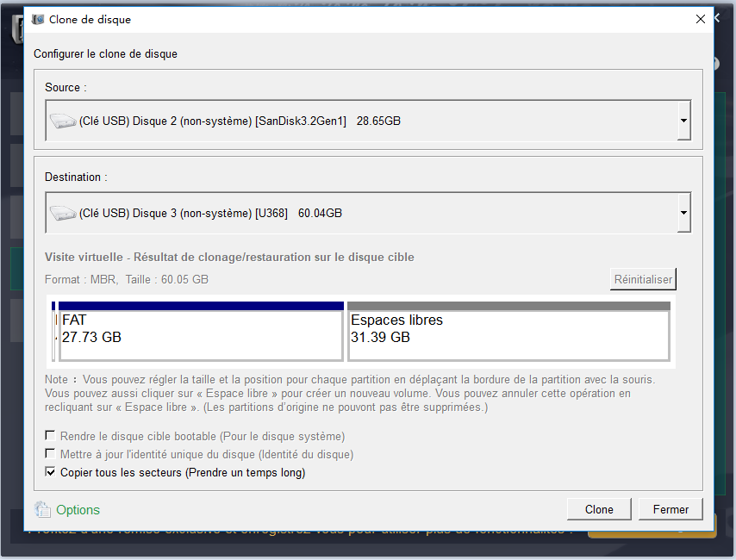Check 'Mettre à jour l'identité unique du disque'
736x560 pixels.
(x=51, y=454)
